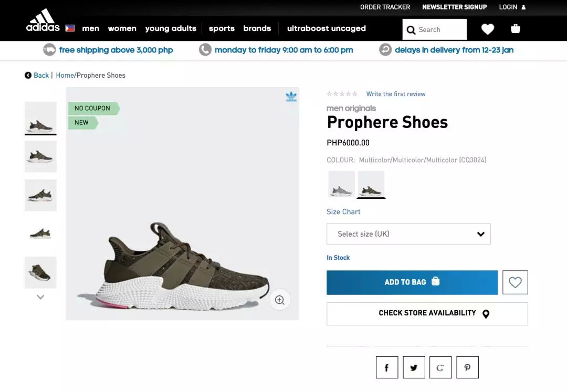Open the Select size (UK) dropdown

(408, 234)
